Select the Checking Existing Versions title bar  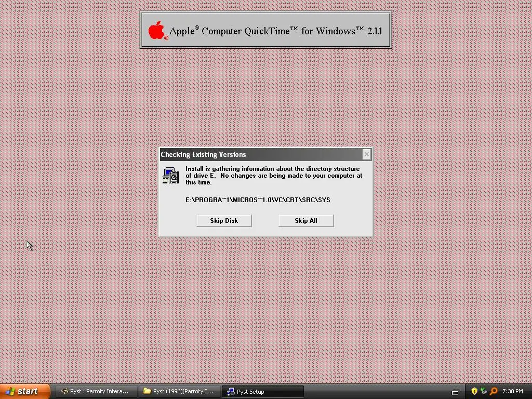(265, 154)
